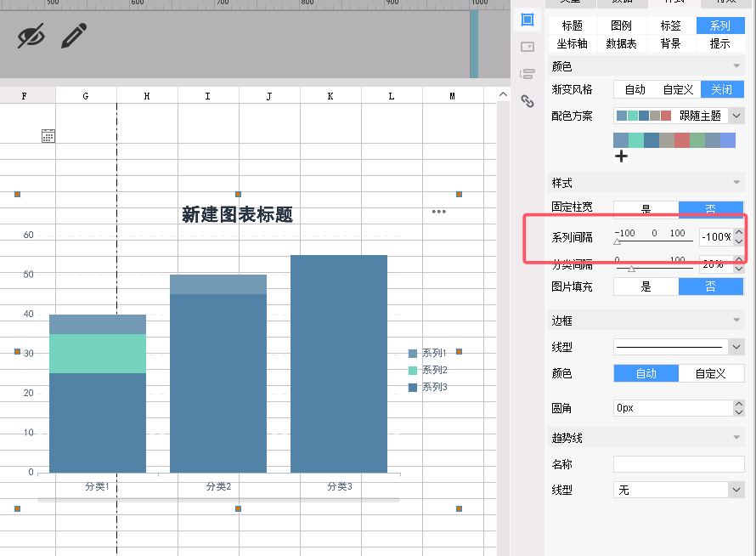Decrease the 系列间隔 value with down arrow

tap(739, 241)
